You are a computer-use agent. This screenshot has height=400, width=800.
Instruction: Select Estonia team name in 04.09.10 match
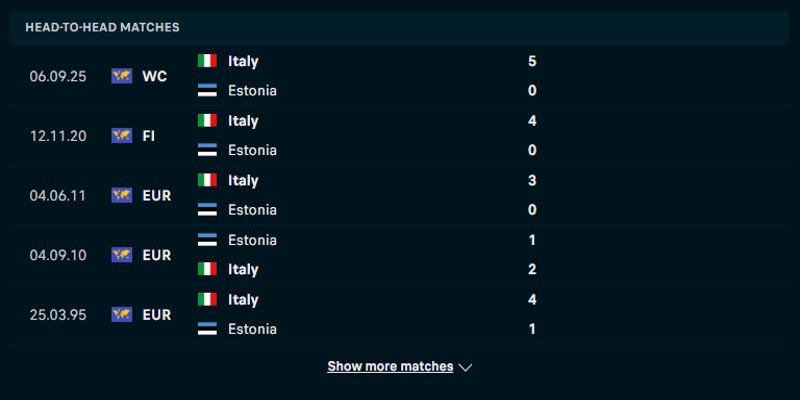click(x=252, y=240)
